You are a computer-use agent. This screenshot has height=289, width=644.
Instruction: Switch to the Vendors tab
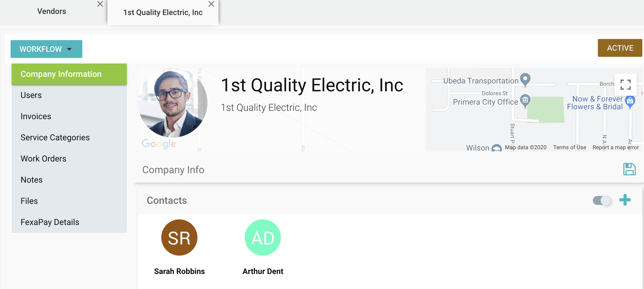(52, 11)
